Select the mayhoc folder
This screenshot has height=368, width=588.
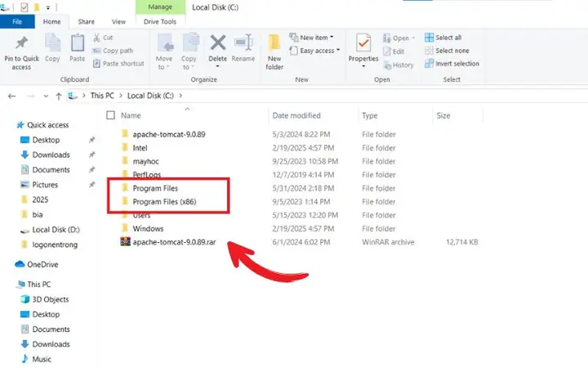pos(145,161)
